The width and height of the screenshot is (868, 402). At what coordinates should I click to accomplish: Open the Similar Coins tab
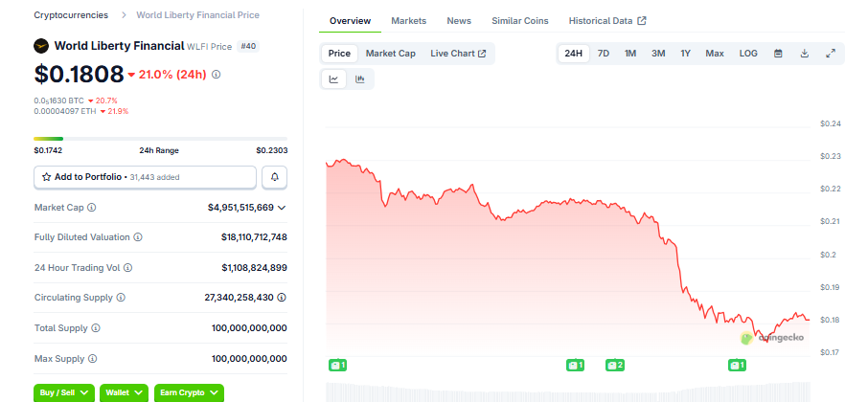pos(520,21)
